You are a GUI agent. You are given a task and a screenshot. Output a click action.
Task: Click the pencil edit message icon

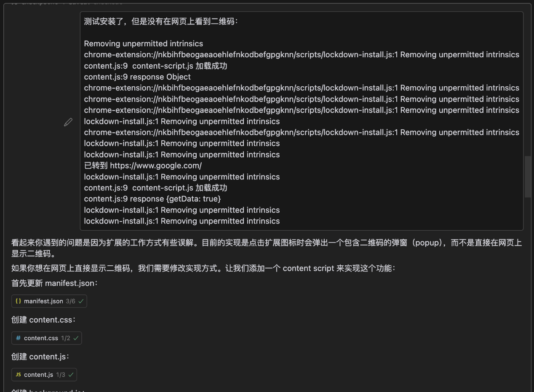(x=68, y=122)
